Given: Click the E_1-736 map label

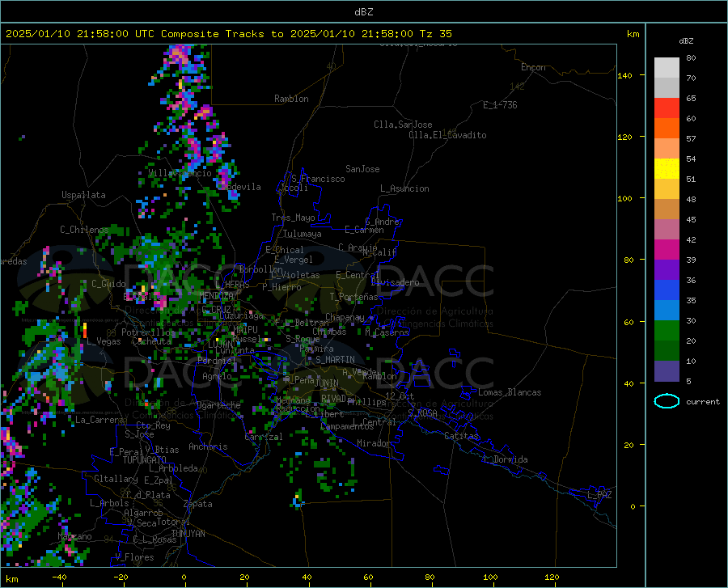Looking at the screenshot, I should [500, 105].
